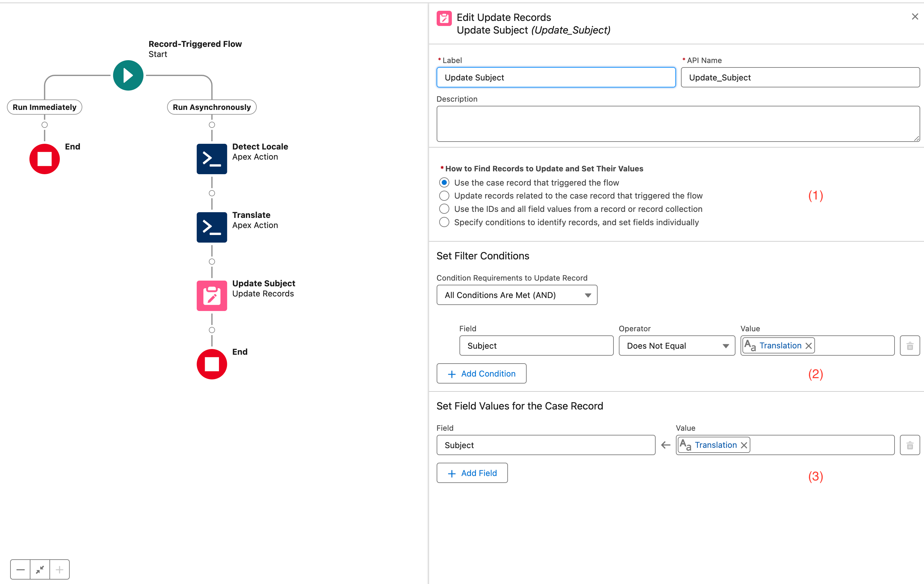Remove Translation pill from filter condition value

coord(809,346)
